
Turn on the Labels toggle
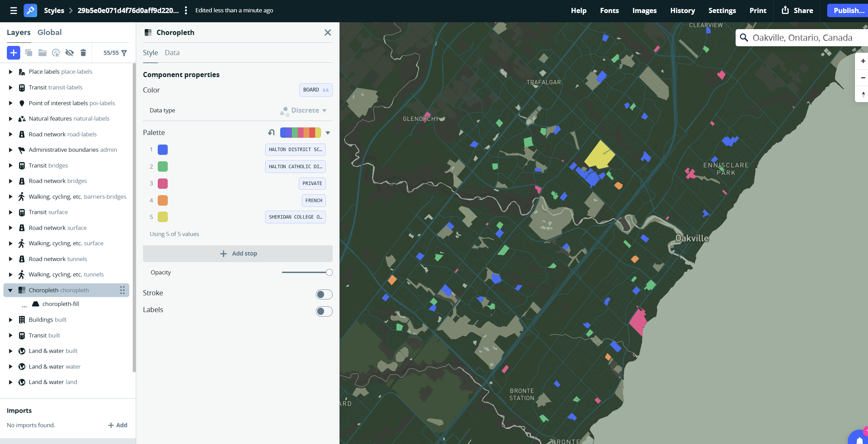point(324,311)
